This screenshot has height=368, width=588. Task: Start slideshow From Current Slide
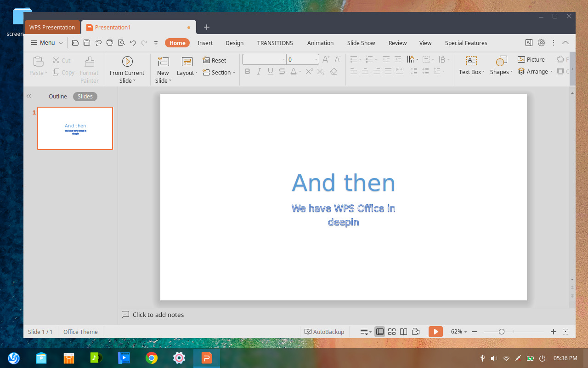pos(127,69)
